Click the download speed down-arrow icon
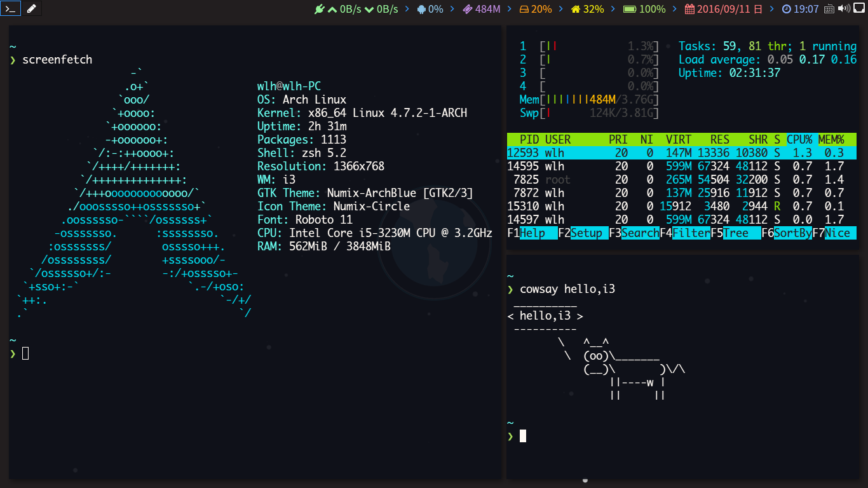868x488 pixels. point(369,9)
